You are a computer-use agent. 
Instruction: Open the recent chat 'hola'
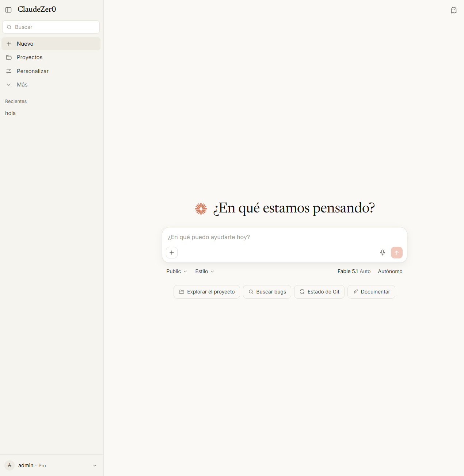coord(51,113)
